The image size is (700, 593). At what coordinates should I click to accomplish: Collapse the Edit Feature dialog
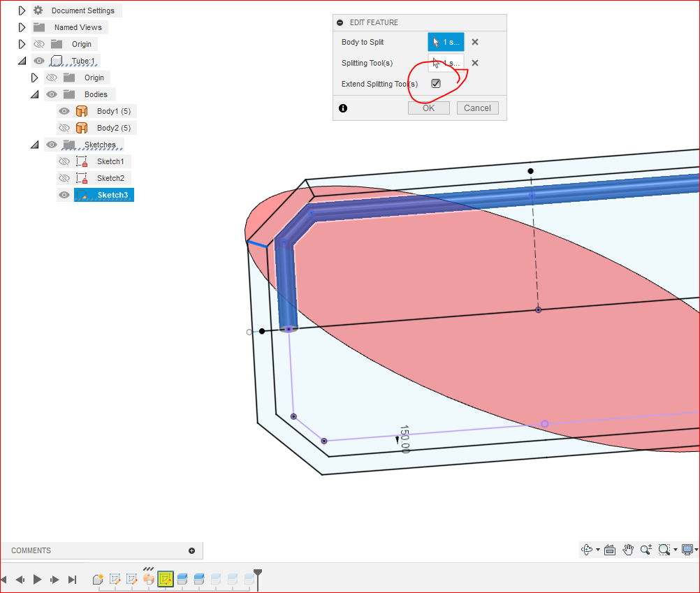click(x=340, y=22)
